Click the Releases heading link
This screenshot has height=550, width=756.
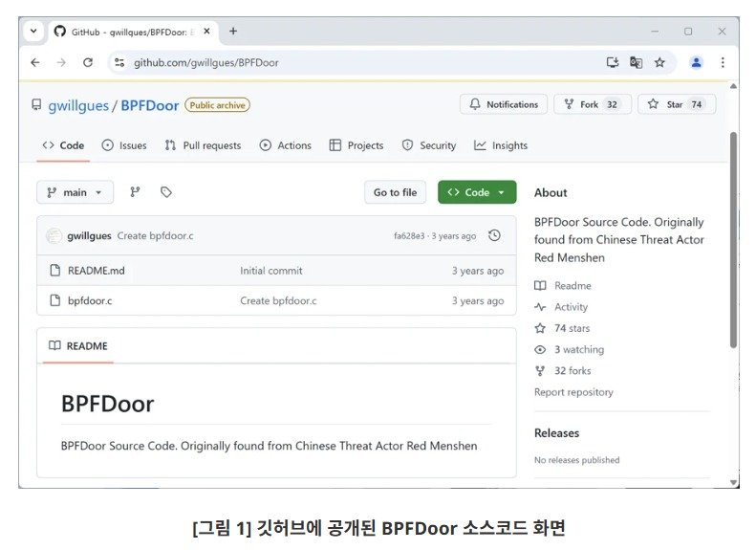tap(556, 432)
